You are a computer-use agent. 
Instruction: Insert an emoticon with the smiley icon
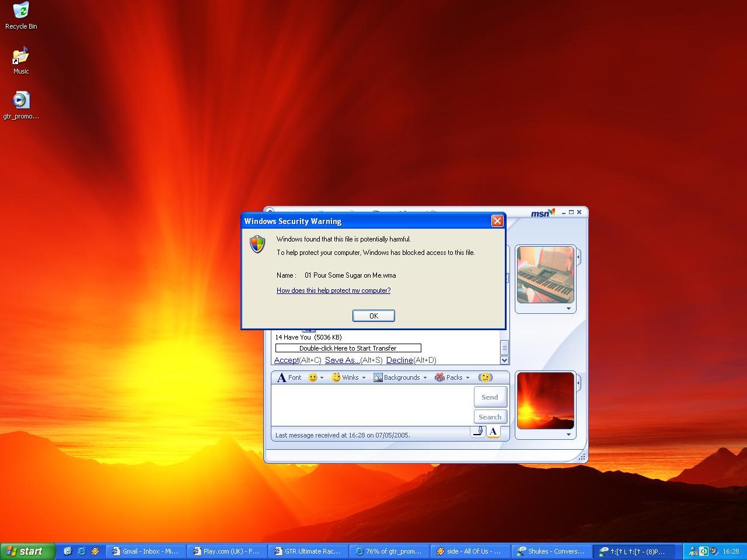(313, 377)
